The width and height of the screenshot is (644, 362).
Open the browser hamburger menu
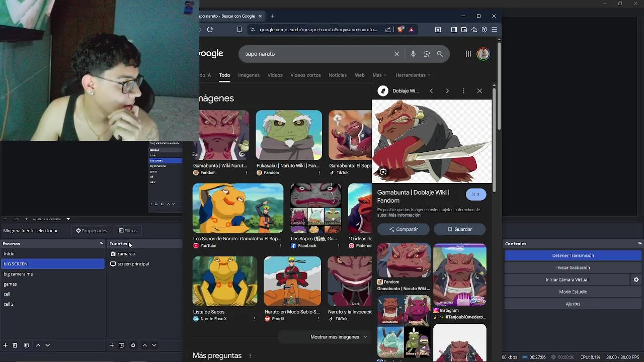(x=494, y=30)
